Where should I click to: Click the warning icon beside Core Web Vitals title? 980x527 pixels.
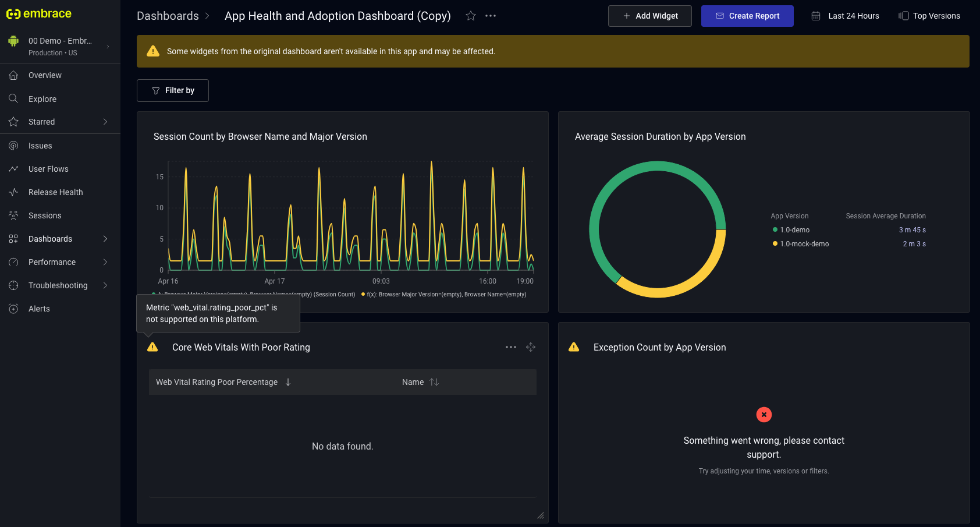pyautogui.click(x=152, y=347)
